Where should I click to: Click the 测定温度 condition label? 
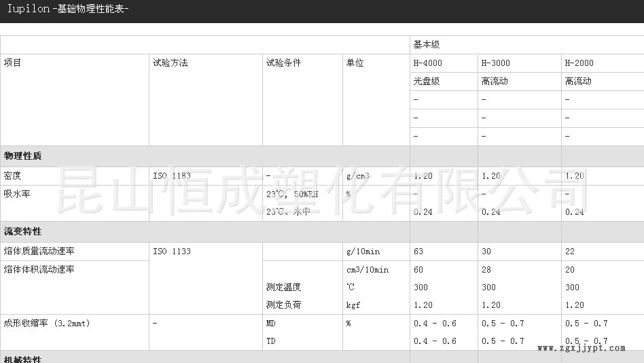[x=283, y=287]
